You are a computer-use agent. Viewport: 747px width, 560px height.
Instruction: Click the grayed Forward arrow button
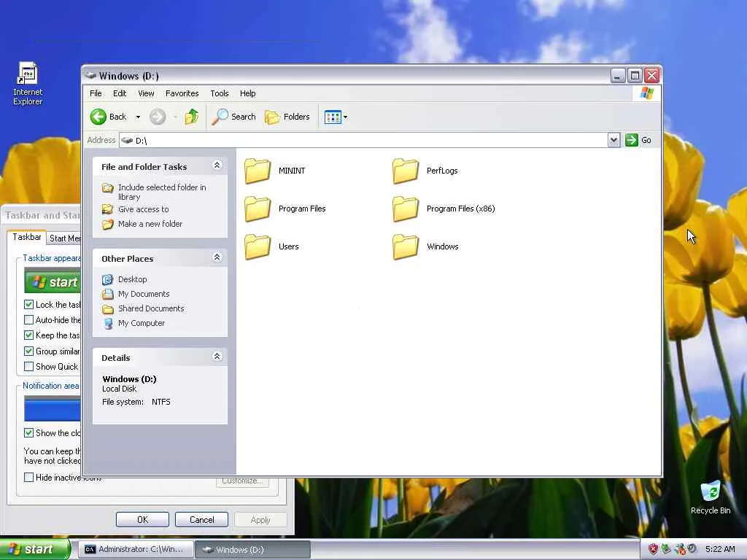[158, 117]
